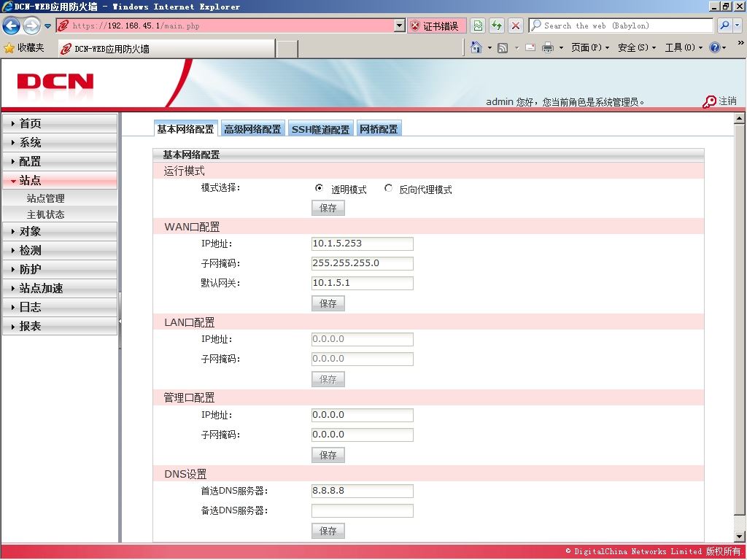Open the 安全(S) menu
This screenshot has width=747, height=560.
[x=637, y=47]
